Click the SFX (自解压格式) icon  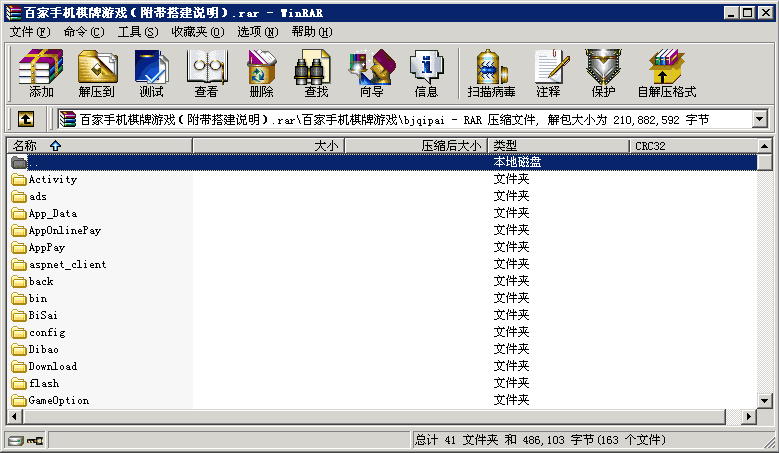click(x=666, y=74)
